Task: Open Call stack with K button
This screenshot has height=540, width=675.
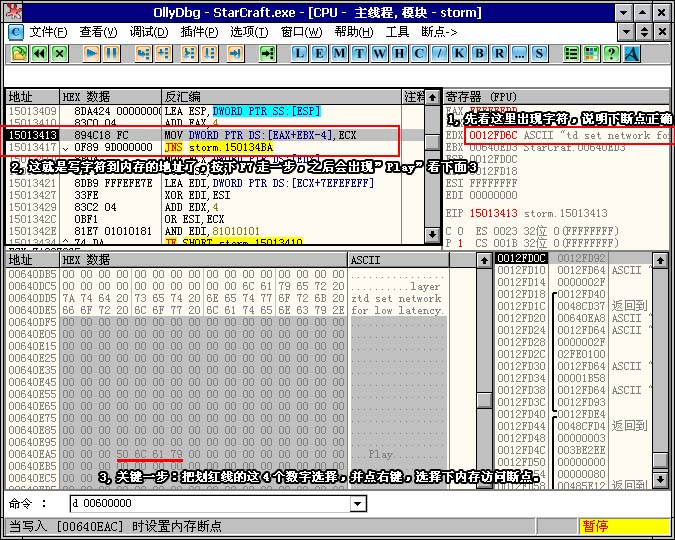Action: tap(459, 54)
